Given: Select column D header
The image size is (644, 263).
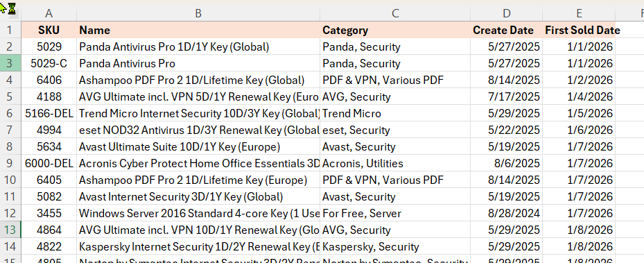Looking at the screenshot, I should coord(507,14).
